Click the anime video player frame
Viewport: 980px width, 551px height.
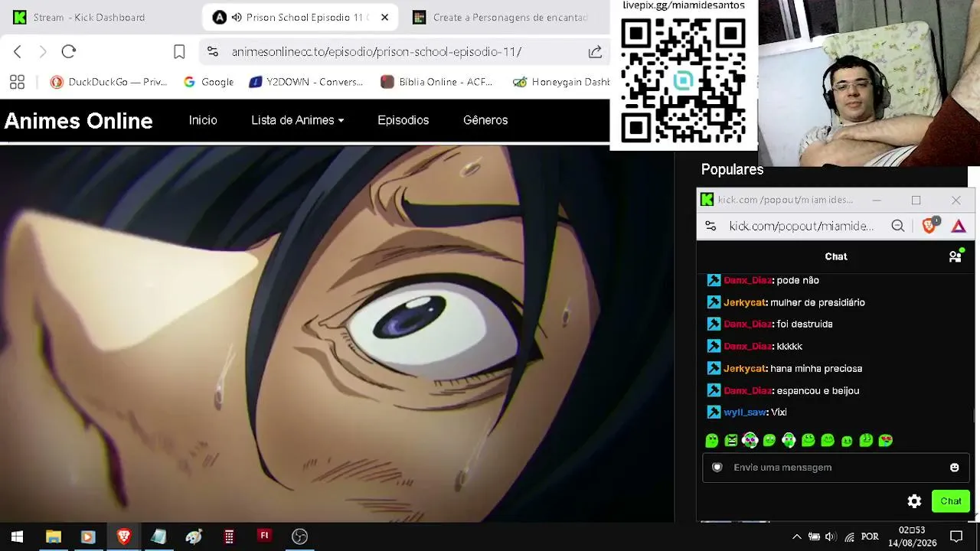337,334
